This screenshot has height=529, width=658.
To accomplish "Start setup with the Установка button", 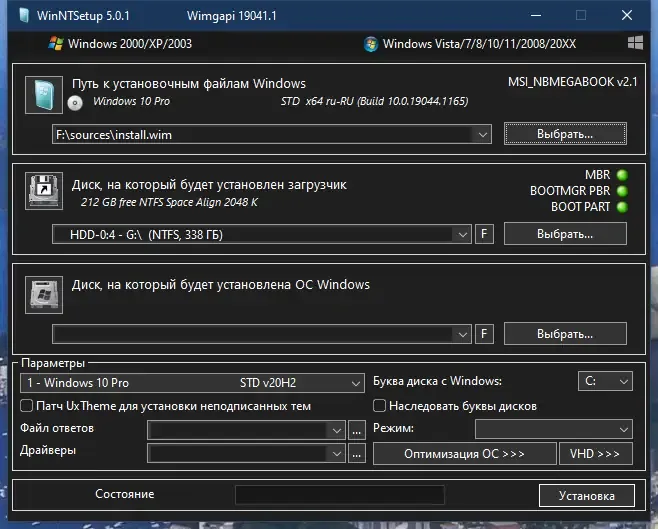I will click(x=587, y=496).
